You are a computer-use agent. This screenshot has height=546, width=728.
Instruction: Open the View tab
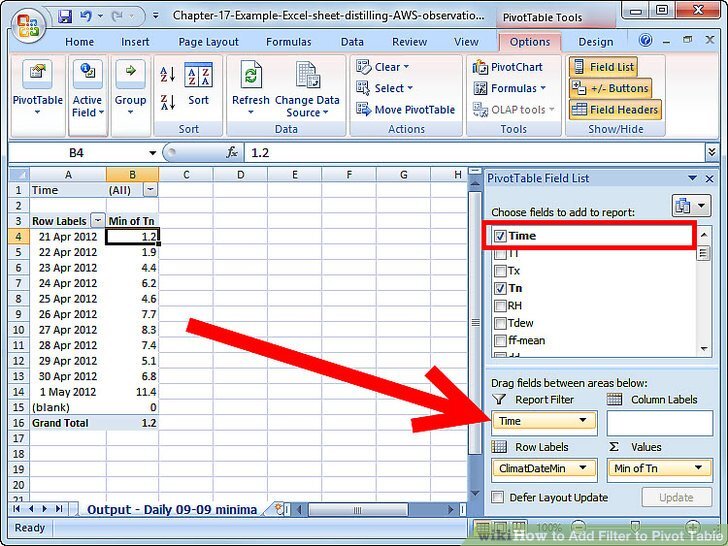pyautogui.click(x=466, y=42)
